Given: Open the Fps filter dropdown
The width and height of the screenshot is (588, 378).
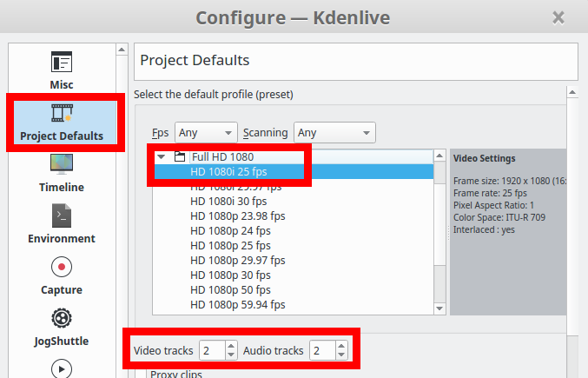Looking at the screenshot, I should (x=206, y=132).
